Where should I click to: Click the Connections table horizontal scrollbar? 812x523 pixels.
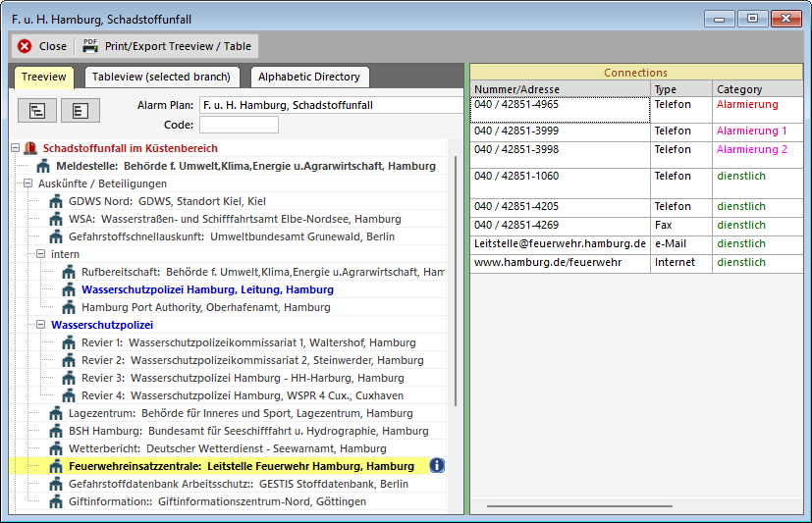[x=579, y=506]
